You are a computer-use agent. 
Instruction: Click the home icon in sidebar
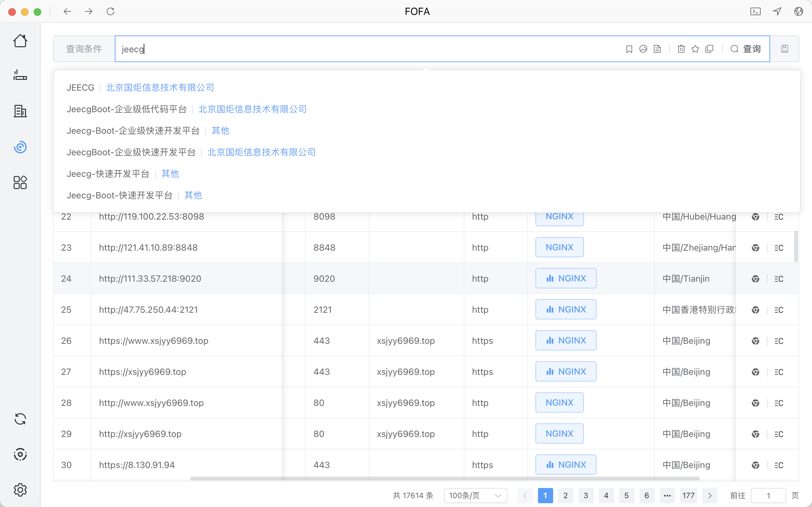(x=20, y=41)
